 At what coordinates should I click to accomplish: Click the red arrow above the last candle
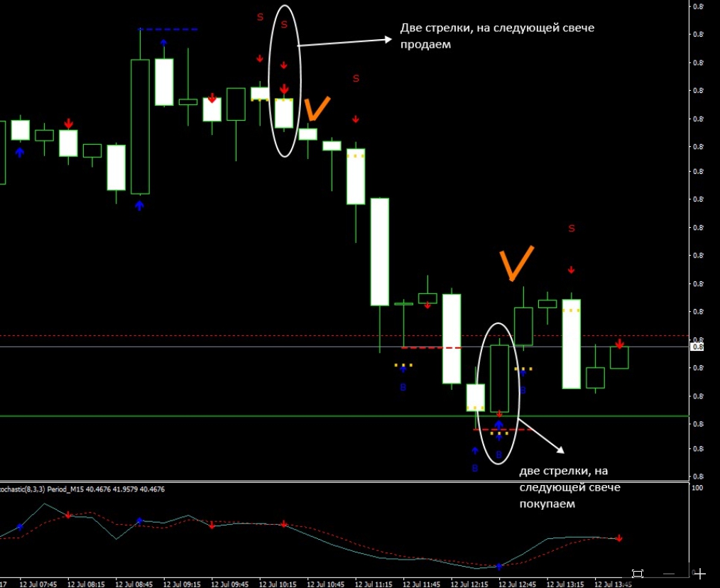point(619,344)
